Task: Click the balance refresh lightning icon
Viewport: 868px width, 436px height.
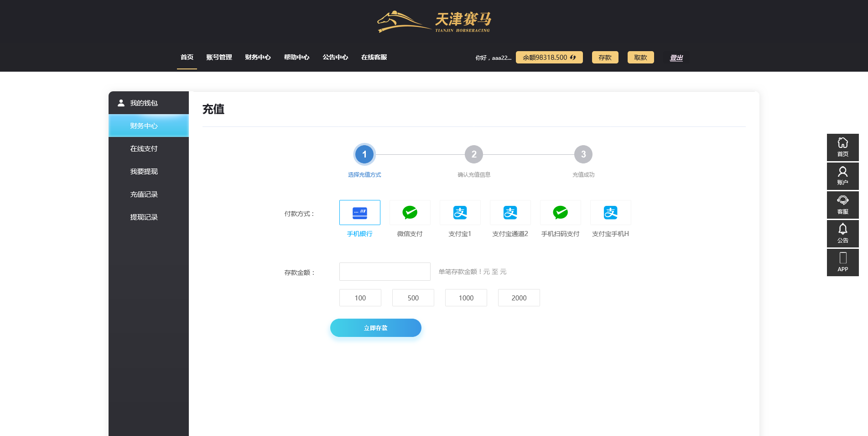Action: point(574,57)
